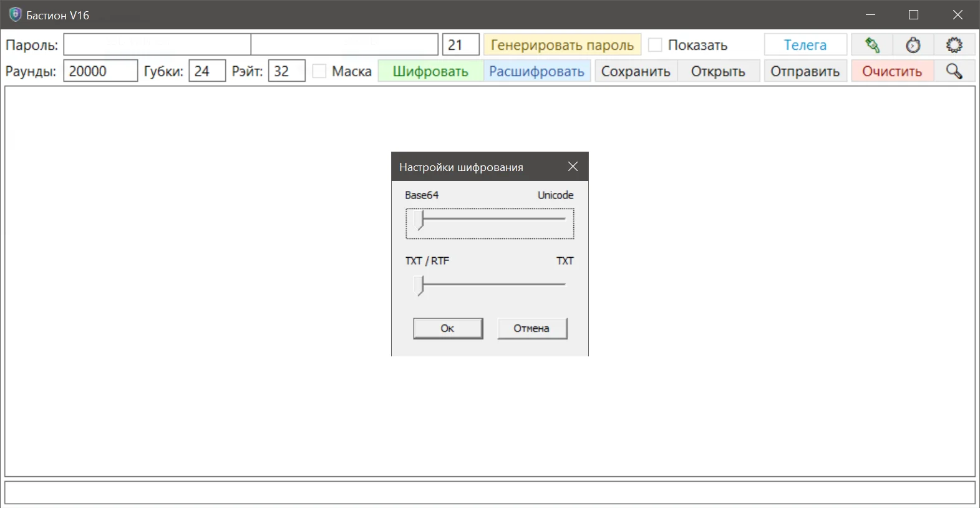
Task: Click the TXT/RTF format slider thumb
Action: tap(420, 285)
